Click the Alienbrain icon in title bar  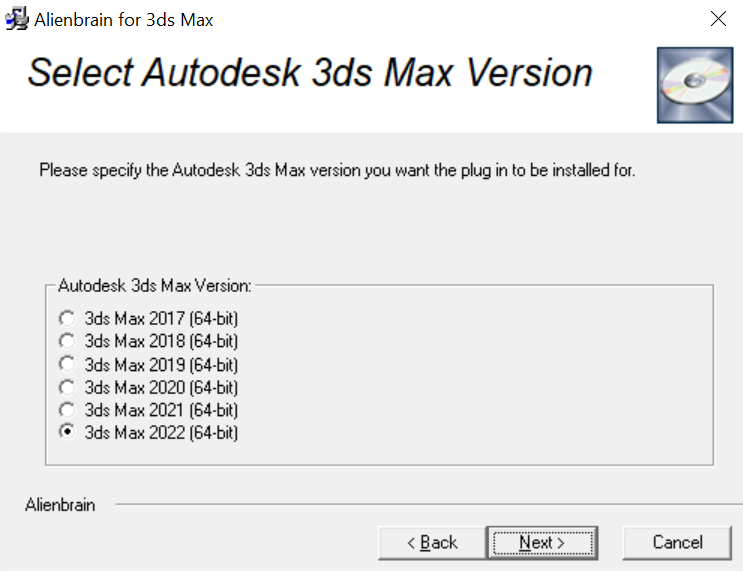16,19
